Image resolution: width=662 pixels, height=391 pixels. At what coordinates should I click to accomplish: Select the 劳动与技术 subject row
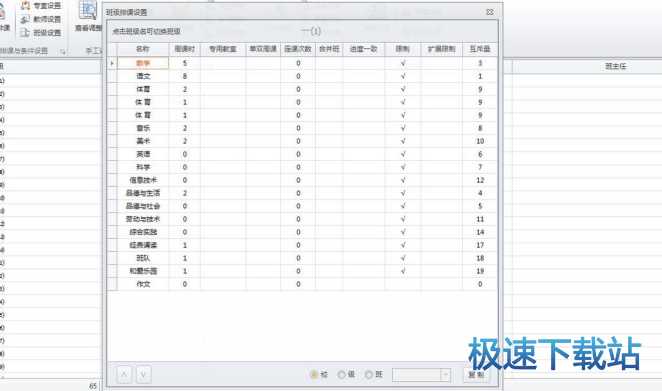[302, 219]
